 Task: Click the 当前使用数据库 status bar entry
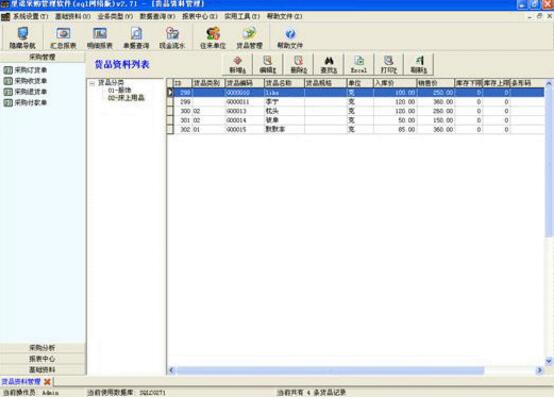point(126,393)
